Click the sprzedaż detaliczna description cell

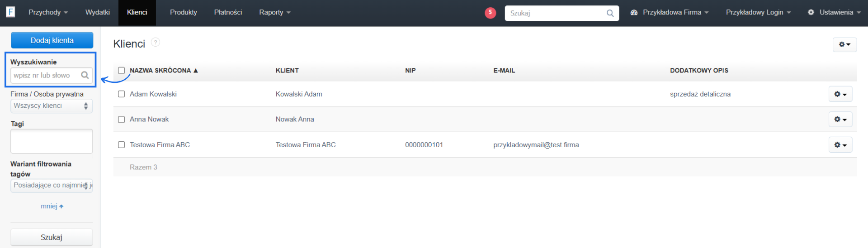(700, 95)
